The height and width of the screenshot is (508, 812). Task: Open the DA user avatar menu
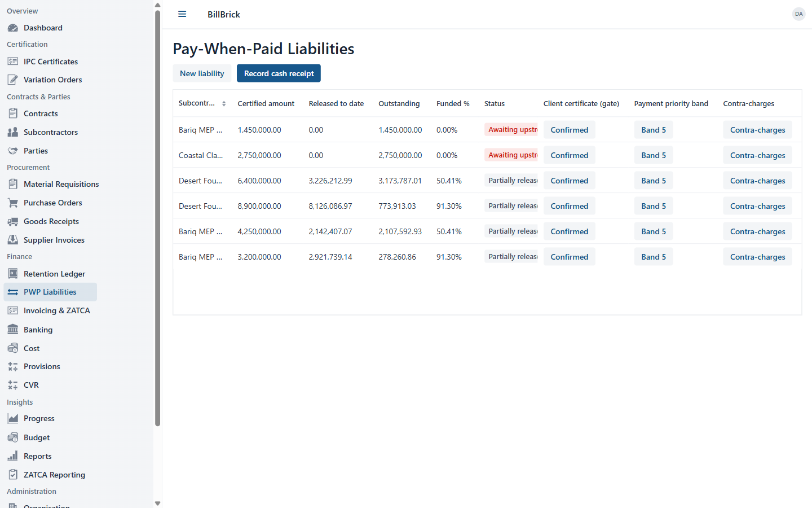click(x=798, y=14)
